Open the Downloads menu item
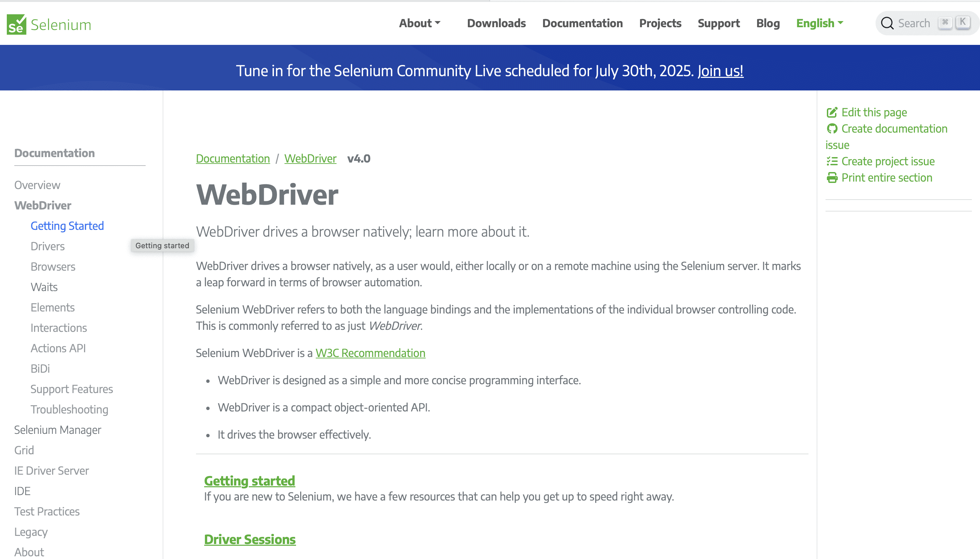980x559 pixels. [x=496, y=23]
